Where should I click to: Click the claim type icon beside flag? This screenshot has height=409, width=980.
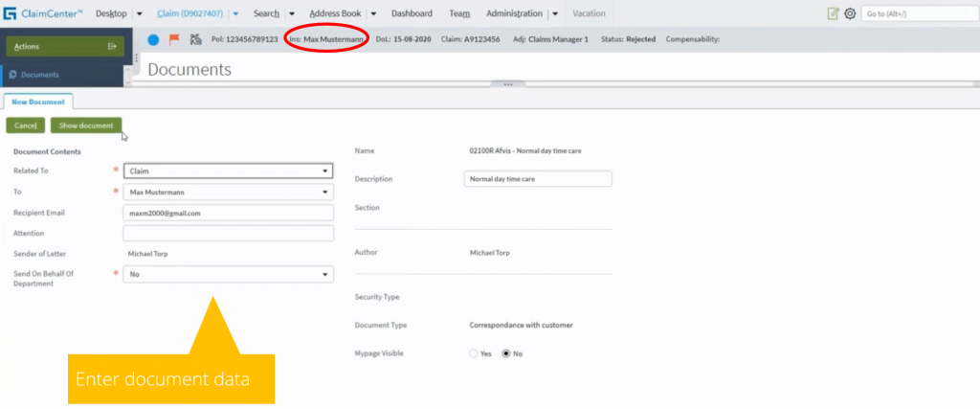click(x=195, y=39)
